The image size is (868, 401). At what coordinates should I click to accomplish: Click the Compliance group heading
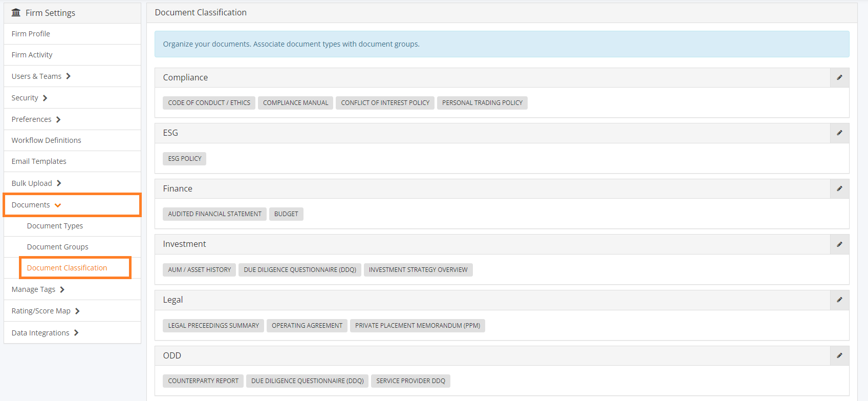point(185,77)
